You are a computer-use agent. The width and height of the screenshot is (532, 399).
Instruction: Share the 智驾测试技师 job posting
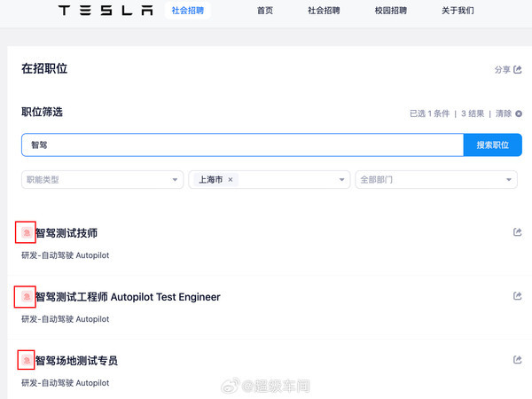518,232
